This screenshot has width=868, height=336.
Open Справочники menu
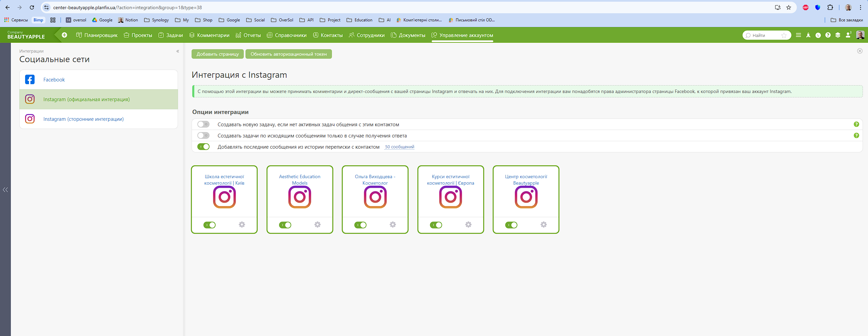click(x=287, y=35)
